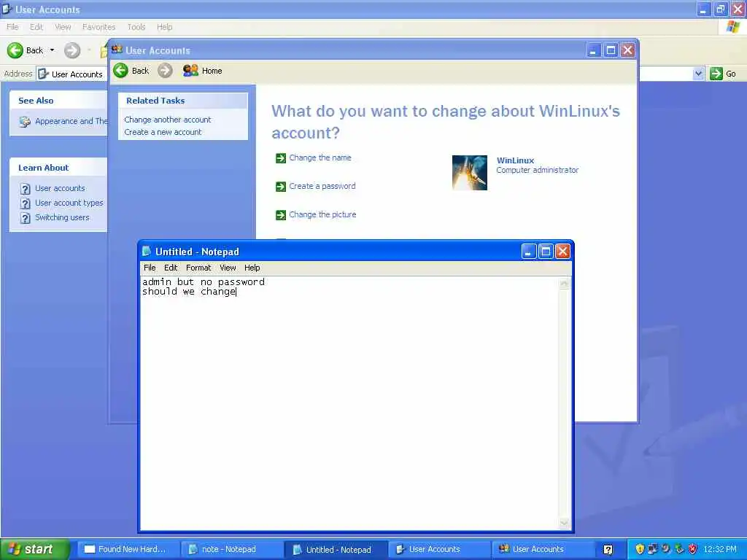Open the Address bar dropdown arrow
Viewport: 747px width, 560px height.
click(698, 74)
